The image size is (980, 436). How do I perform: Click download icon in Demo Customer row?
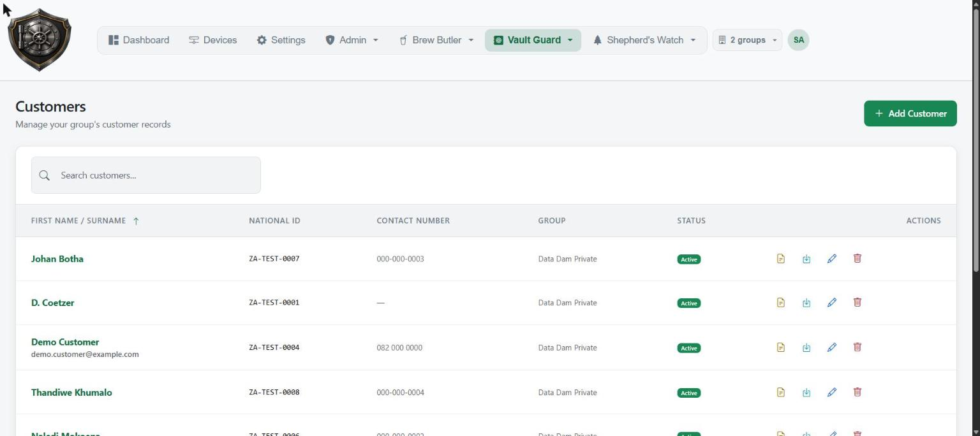[x=806, y=347]
